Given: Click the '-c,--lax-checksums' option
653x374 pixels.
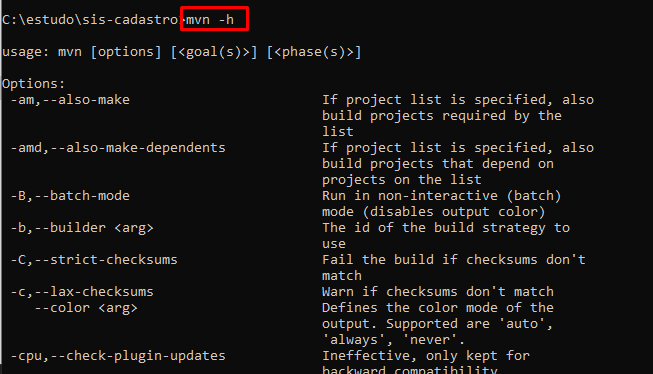Looking at the screenshot, I should [82, 292].
